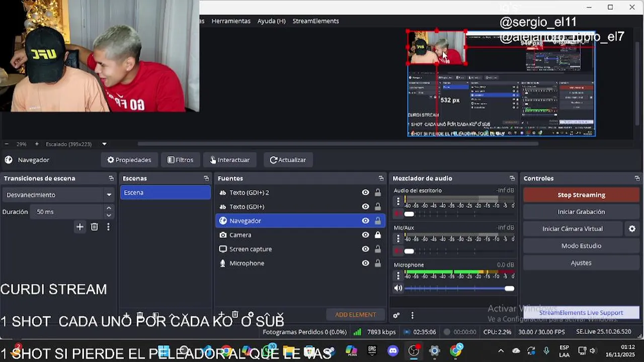Image resolution: width=644 pixels, height=362 pixels.
Task: Hide the Texto (GDI+) source
Action: pyautogui.click(x=365, y=207)
